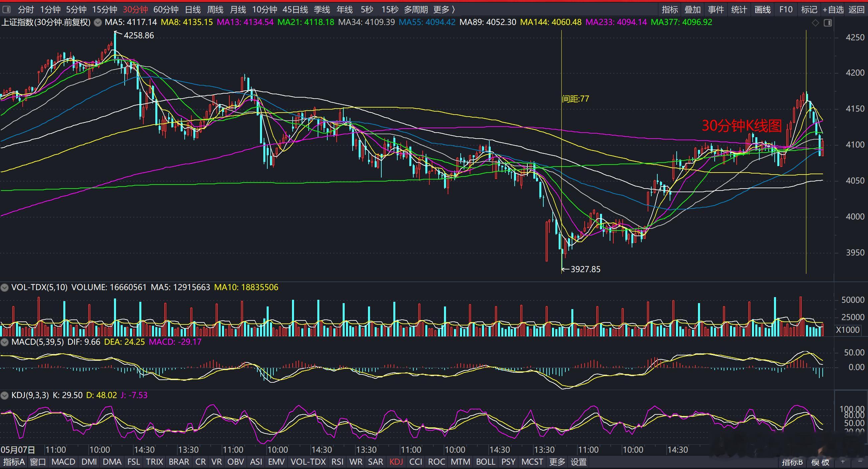Switch to the 5秒 period tab

(367, 9)
